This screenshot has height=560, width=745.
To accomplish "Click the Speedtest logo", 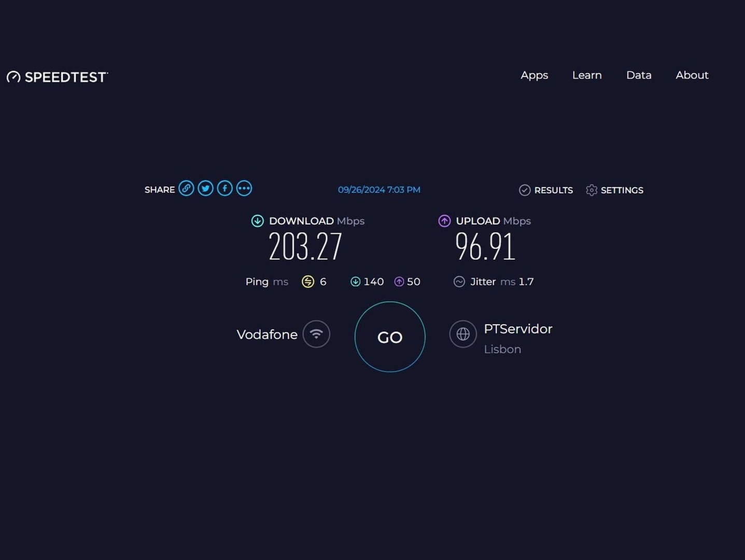I will pyautogui.click(x=58, y=77).
